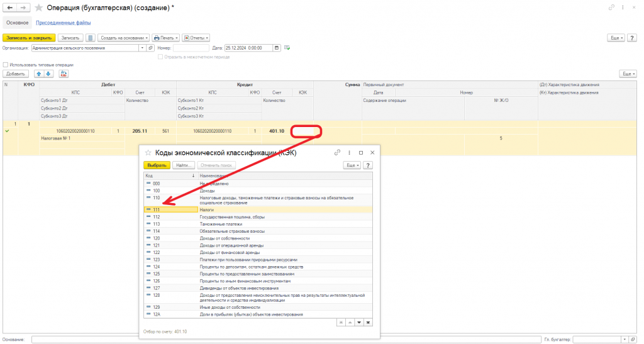
Task: Open the Отчеты reports menu
Action: click(196, 38)
